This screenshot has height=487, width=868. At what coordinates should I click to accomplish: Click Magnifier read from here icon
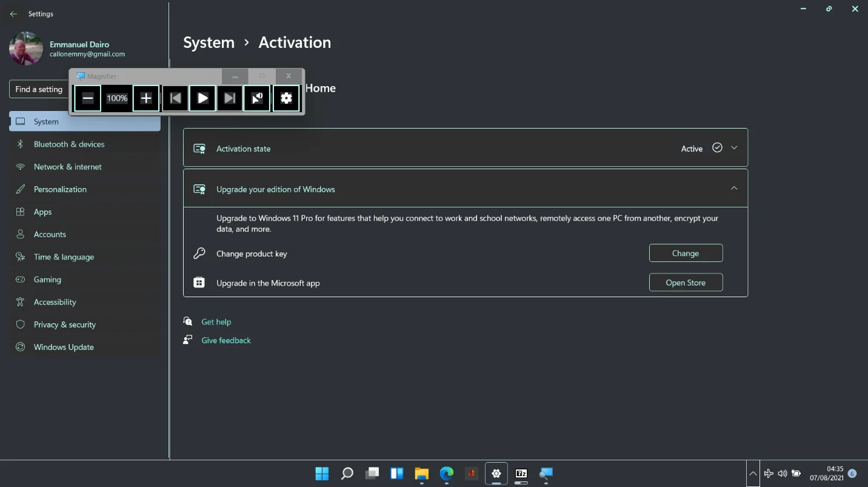click(x=257, y=98)
